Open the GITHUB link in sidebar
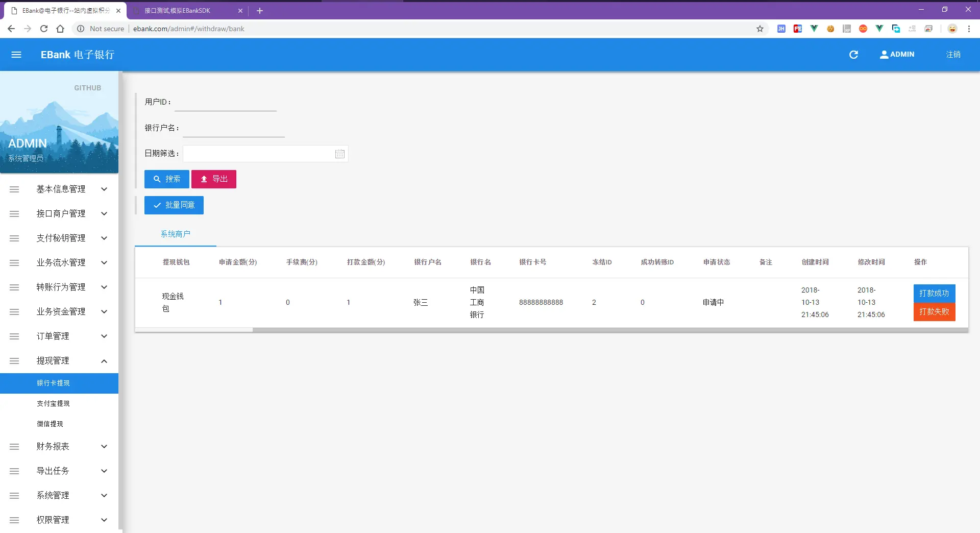The width and height of the screenshot is (980, 533). (88, 88)
